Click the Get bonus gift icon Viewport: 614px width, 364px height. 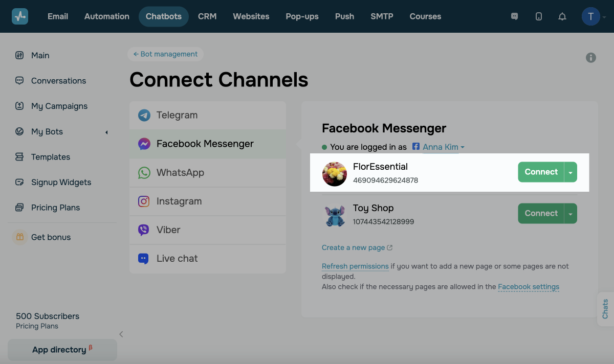pos(19,237)
